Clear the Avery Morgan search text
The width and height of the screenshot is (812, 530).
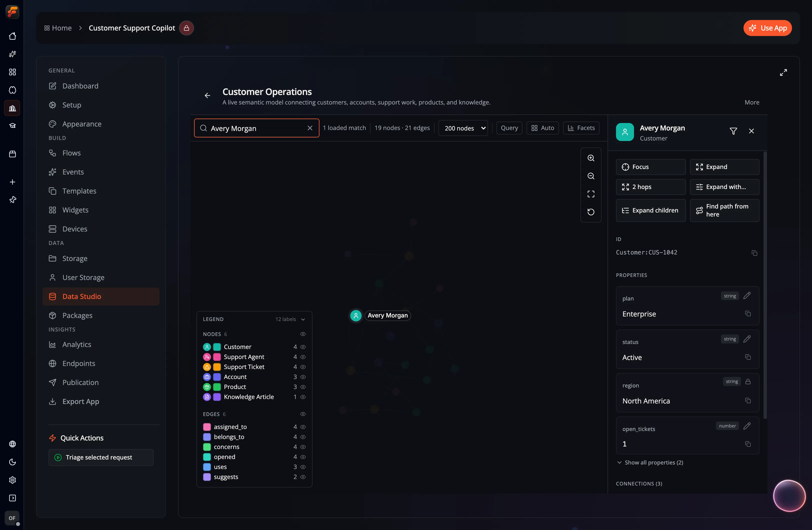pyautogui.click(x=310, y=128)
